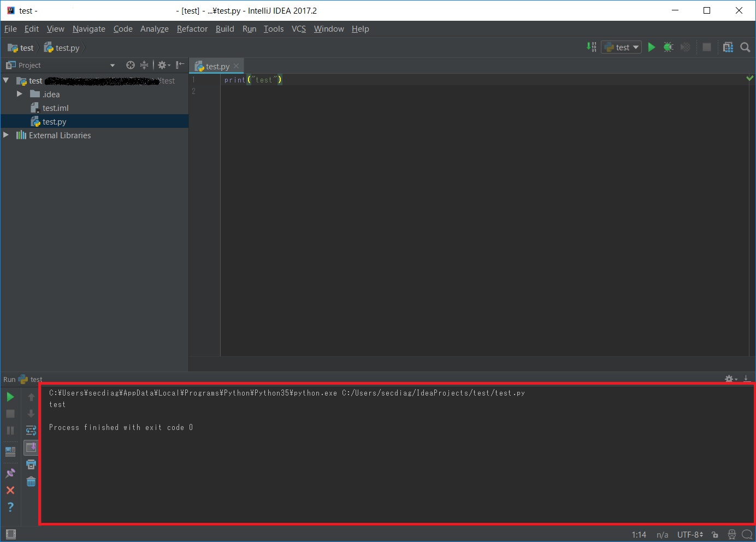Click Scroll from Source crosshair icon
Image resolution: width=756 pixels, height=542 pixels.
click(130, 65)
